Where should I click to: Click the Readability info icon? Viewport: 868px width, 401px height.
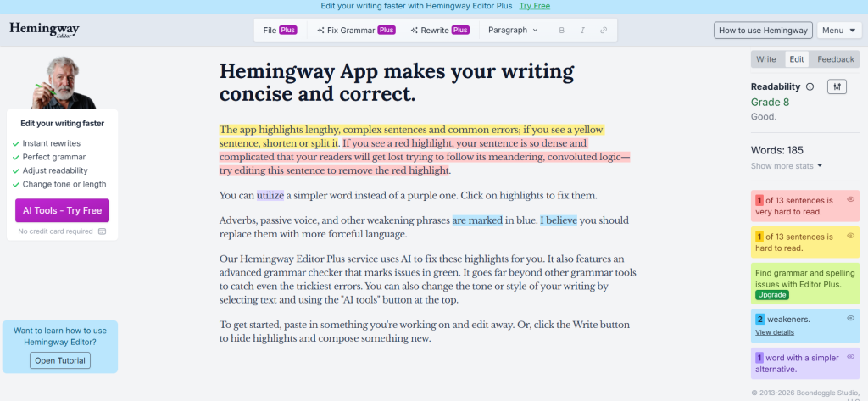pos(810,87)
